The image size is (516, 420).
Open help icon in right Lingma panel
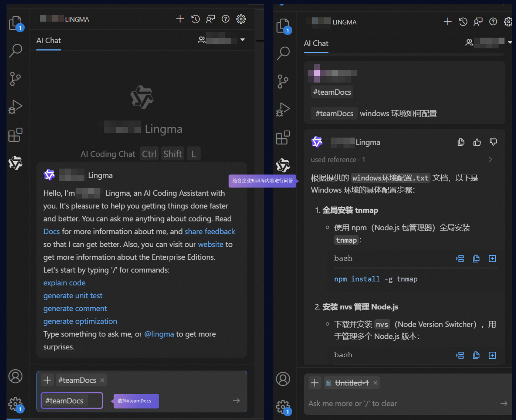tap(493, 22)
